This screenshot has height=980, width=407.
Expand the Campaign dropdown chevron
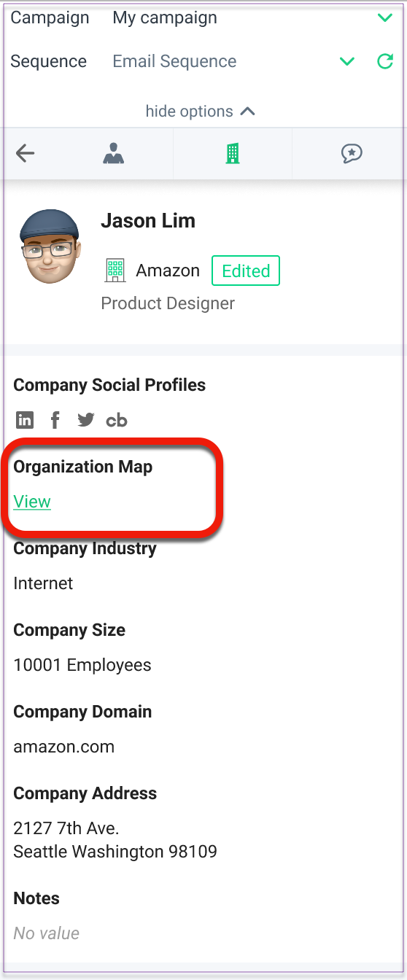click(x=385, y=17)
